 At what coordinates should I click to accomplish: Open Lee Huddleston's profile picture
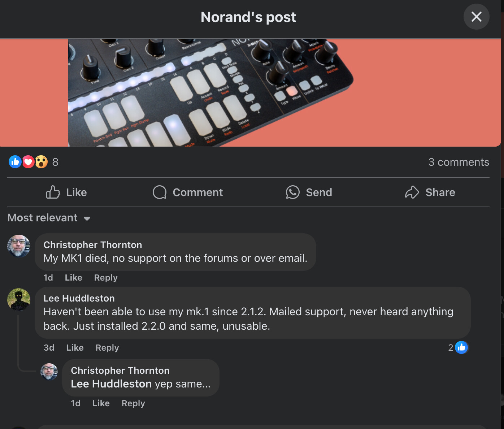click(x=19, y=299)
